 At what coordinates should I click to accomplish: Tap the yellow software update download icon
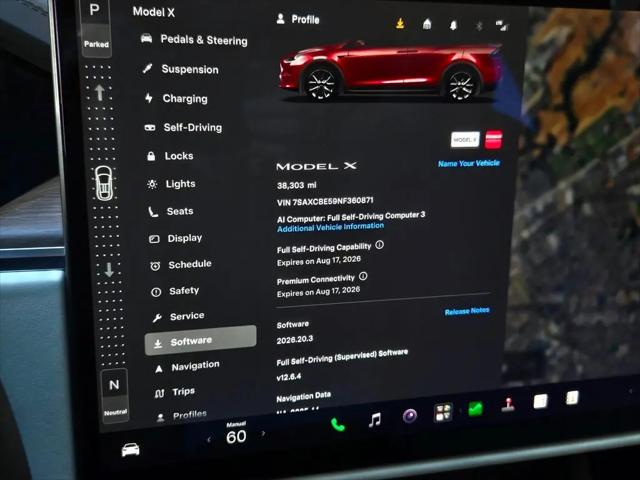(x=400, y=23)
